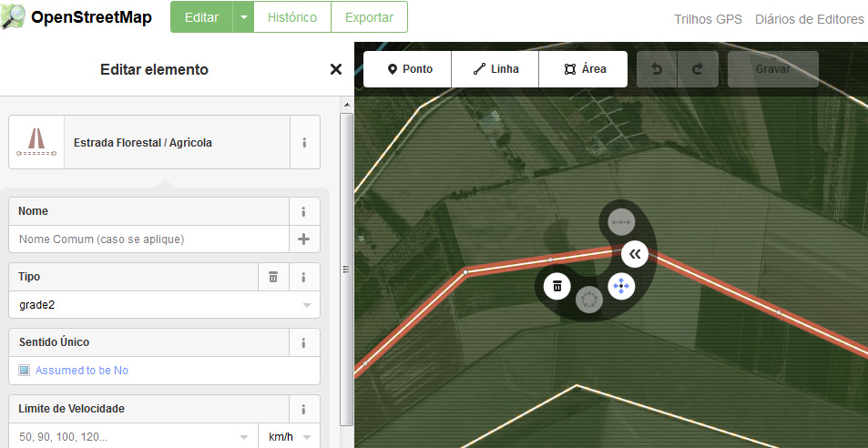Expand the km/h unit dropdown
This screenshot has width=868, height=448.
pyautogui.click(x=289, y=436)
